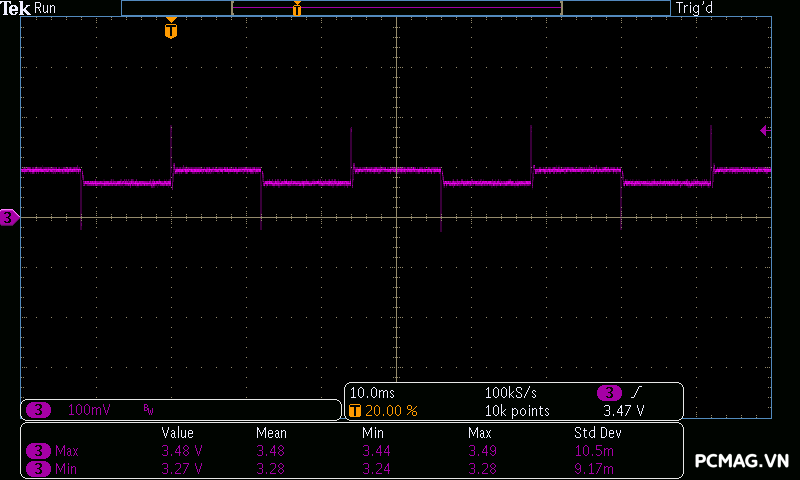
Task: Click the channel 3 badge on Min row
Action: pyautogui.click(x=38, y=468)
